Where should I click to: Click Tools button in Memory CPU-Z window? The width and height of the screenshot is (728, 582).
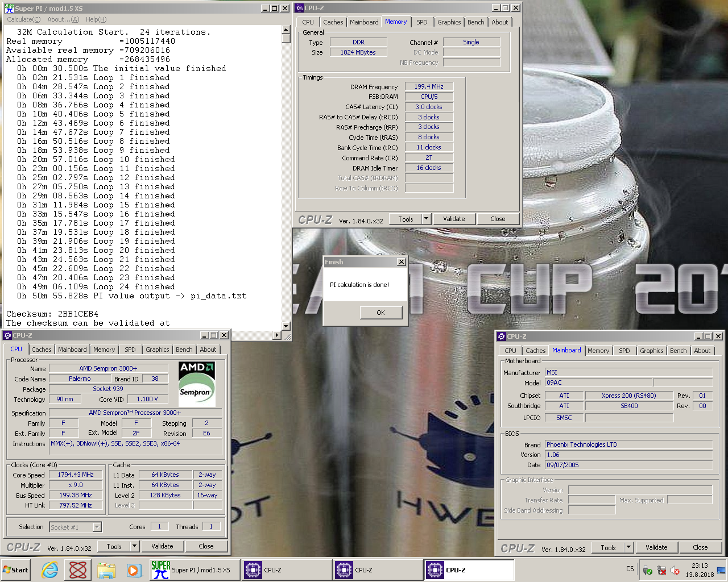[x=406, y=219]
